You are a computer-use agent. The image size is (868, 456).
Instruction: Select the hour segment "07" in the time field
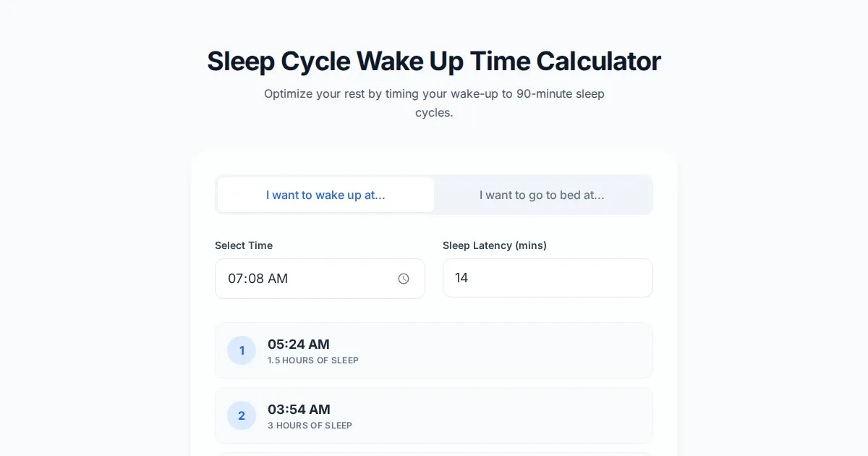[236, 279]
